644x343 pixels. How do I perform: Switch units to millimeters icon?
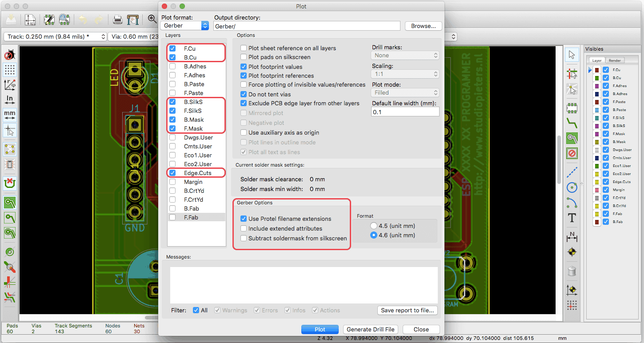[x=10, y=115]
